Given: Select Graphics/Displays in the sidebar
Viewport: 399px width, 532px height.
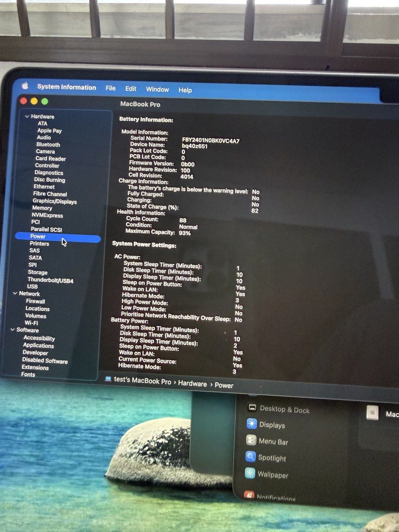Looking at the screenshot, I should (x=55, y=201).
